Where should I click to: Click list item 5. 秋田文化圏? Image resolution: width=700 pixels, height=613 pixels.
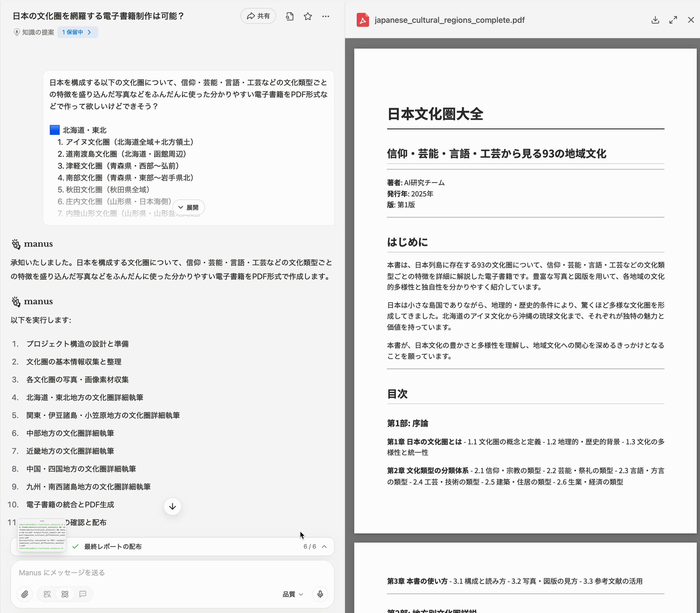[x=104, y=190]
